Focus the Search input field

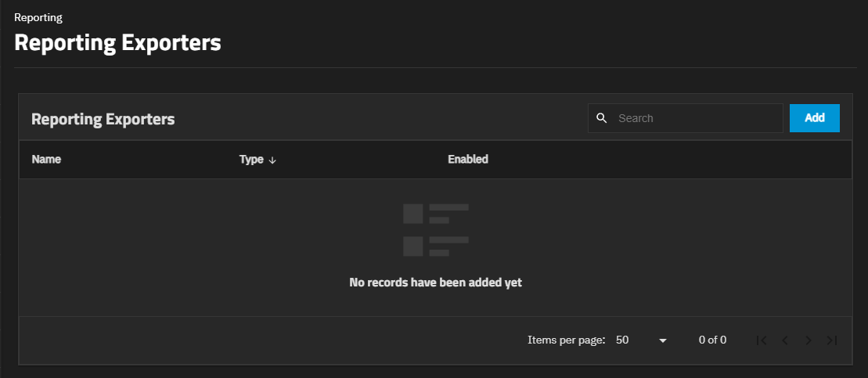click(697, 118)
